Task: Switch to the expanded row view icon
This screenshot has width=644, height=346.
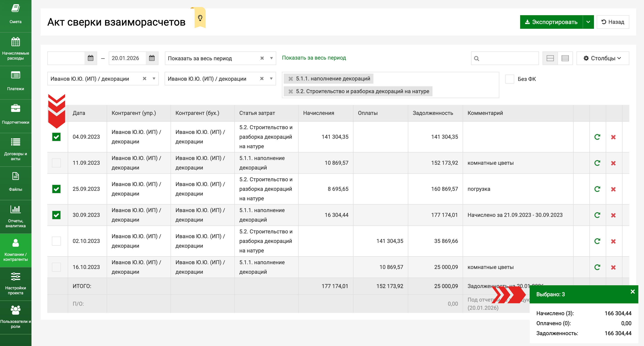Action: 550,58
